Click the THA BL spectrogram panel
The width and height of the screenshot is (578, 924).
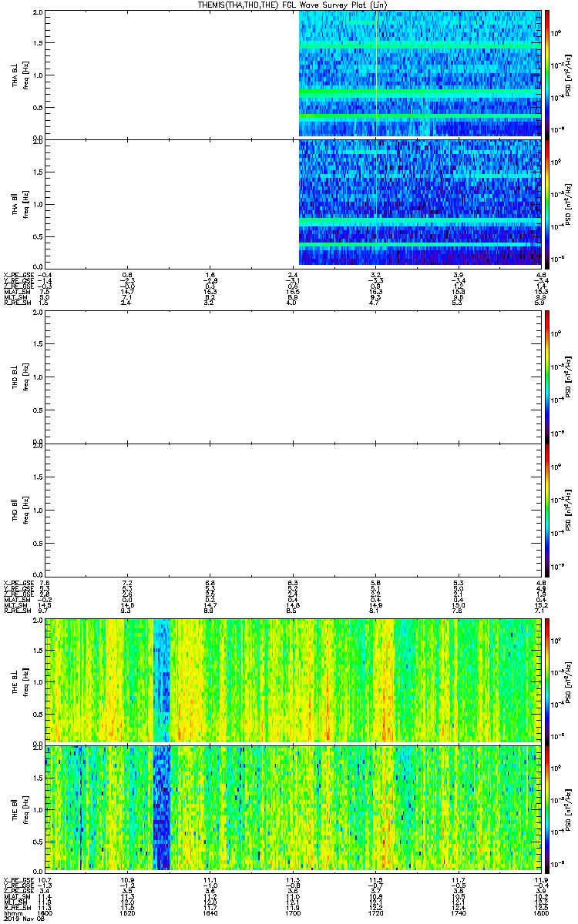coord(293,74)
